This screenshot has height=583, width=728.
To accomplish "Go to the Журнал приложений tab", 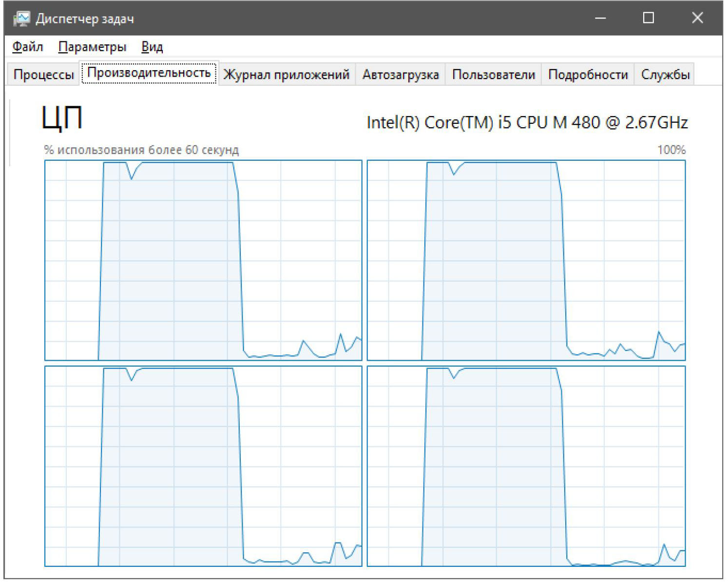I will 287,75.
